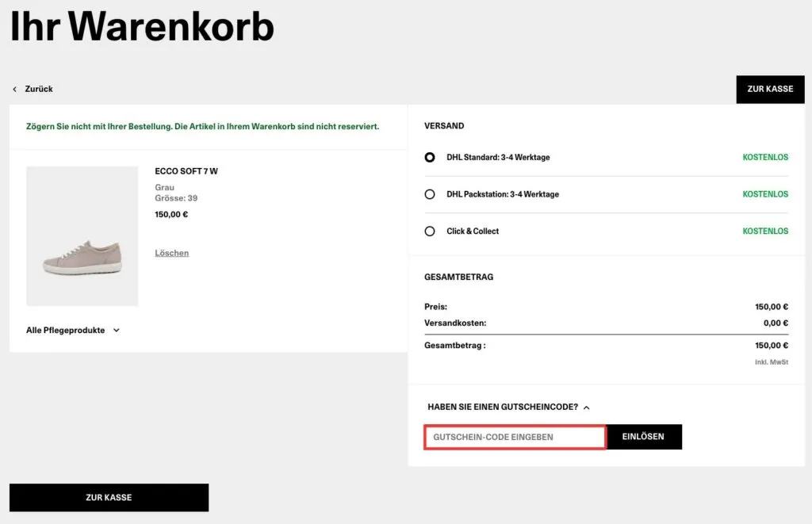Click the grey ECCO shoe thumbnail
Image resolution: width=812 pixels, height=524 pixels.
pos(82,235)
